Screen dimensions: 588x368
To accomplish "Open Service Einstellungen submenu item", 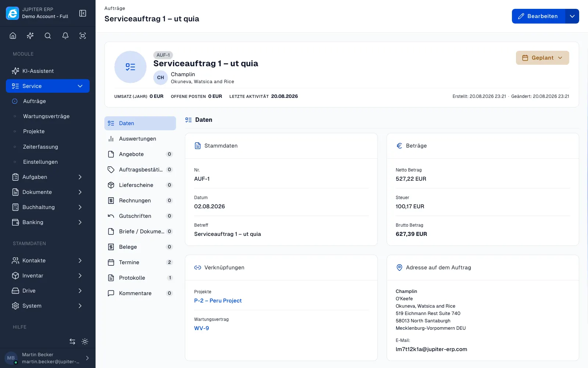I will click(x=48, y=162).
